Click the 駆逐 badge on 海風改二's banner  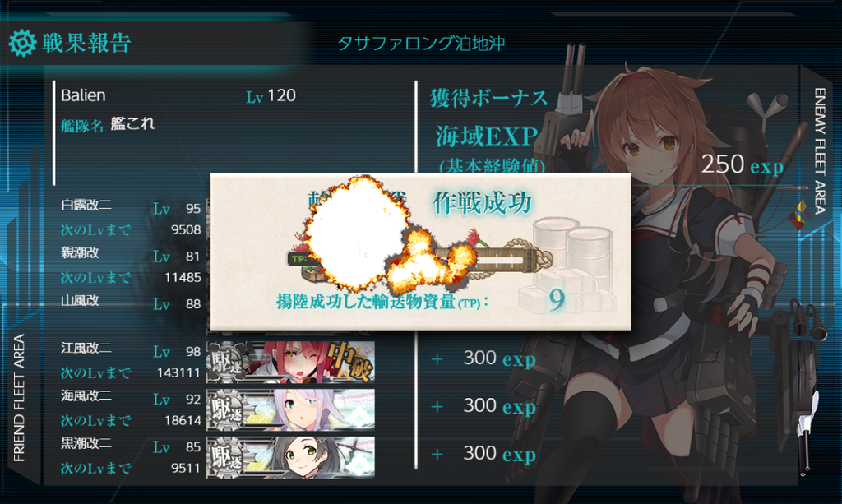click(x=227, y=410)
